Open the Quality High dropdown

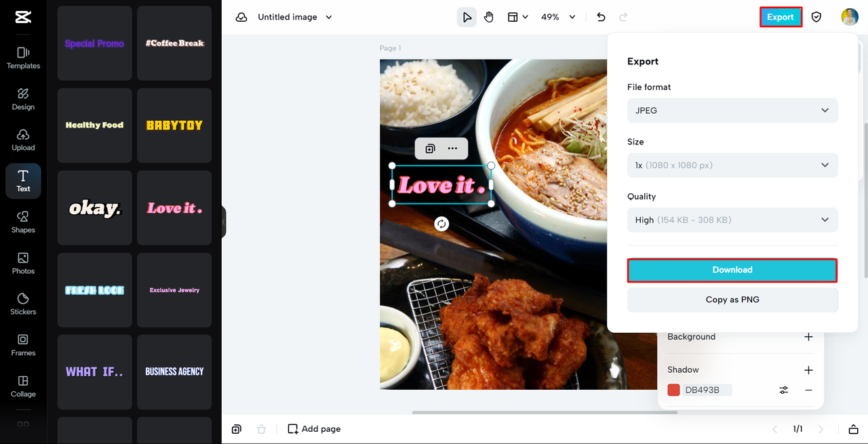(732, 220)
